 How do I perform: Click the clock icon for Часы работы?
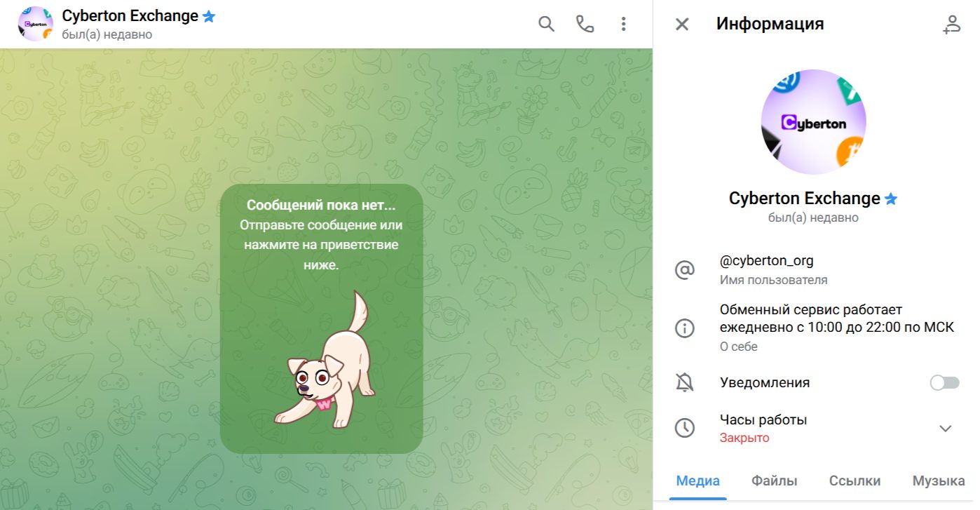[684, 428]
